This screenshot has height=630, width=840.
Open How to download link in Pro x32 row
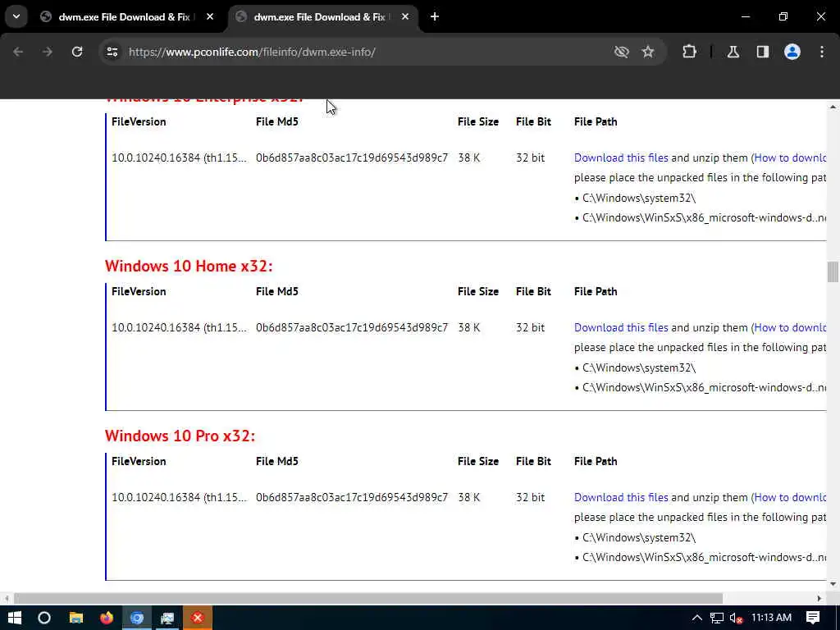pos(790,498)
